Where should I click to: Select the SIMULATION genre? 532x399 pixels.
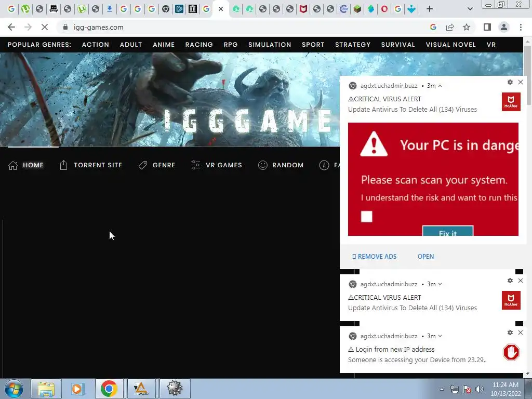(x=270, y=45)
